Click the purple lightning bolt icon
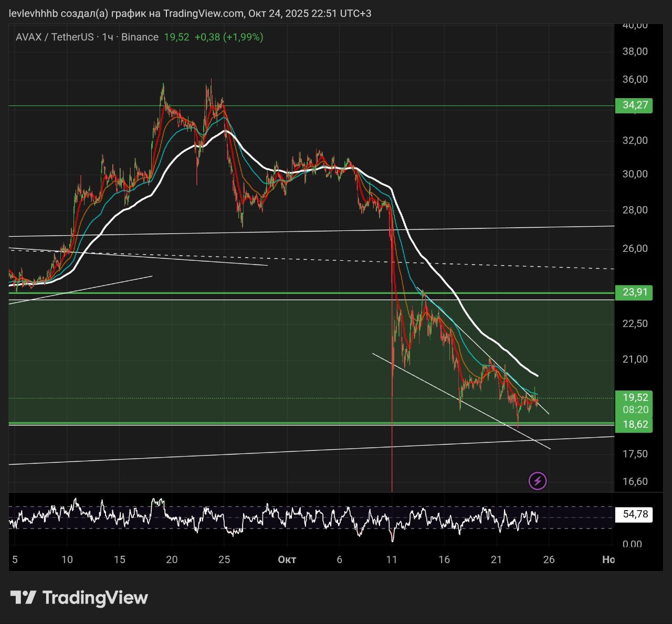Image resolution: width=672 pixels, height=624 pixels. tap(537, 481)
